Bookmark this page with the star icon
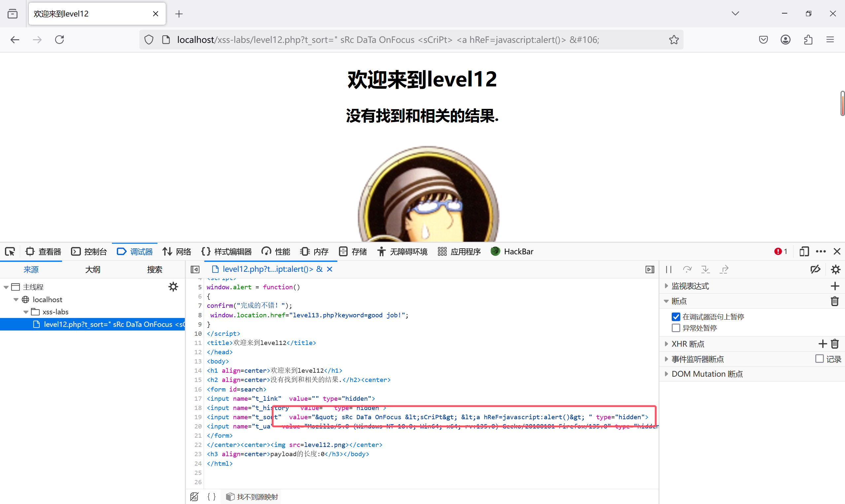 pos(674,40)
